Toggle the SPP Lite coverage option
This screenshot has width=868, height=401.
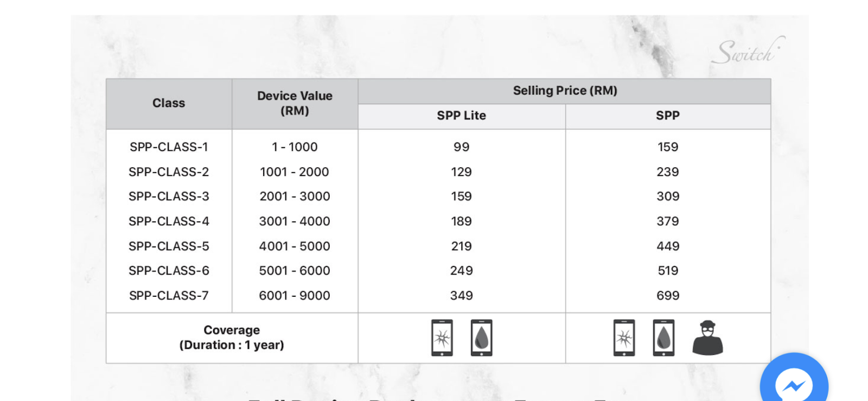pyautogui.click(x=462, y=116)
